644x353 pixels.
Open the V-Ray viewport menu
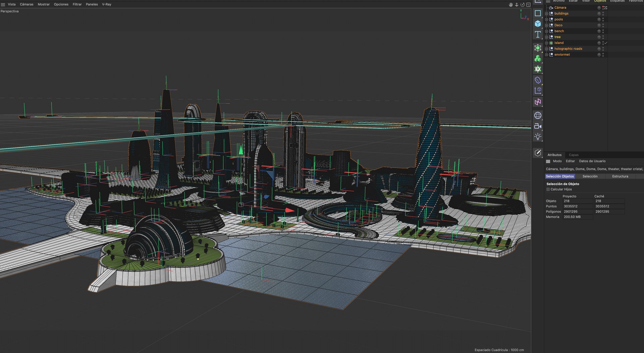107,4
